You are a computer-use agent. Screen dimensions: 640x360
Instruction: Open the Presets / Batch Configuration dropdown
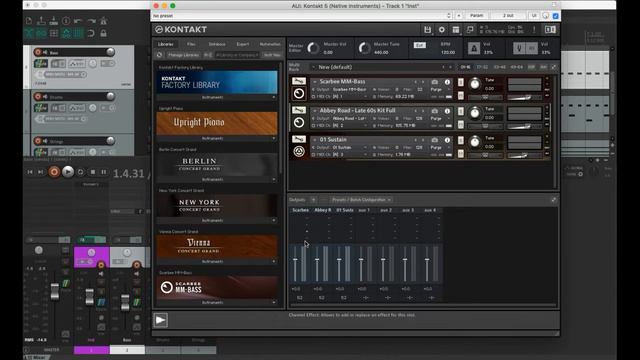361,200
